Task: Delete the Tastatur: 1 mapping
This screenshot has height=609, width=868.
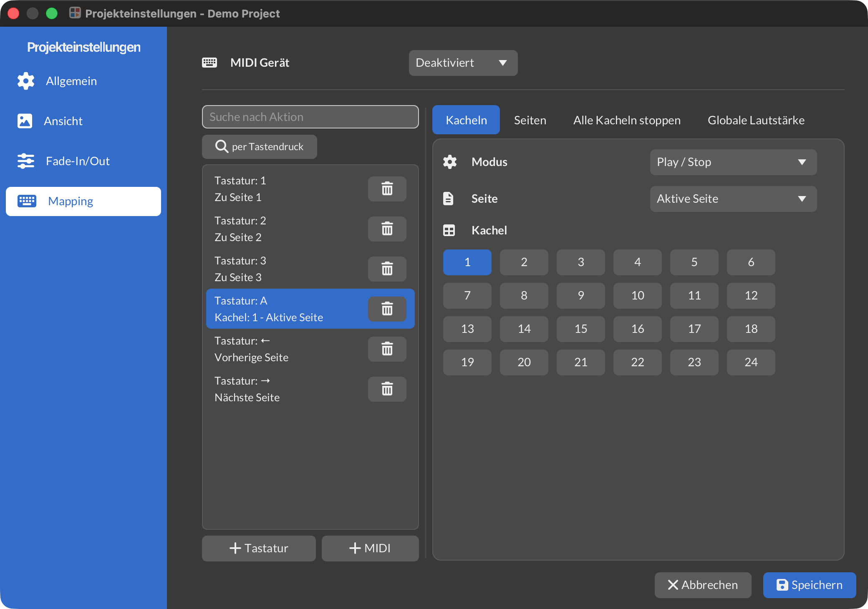Action: point(387,189)
